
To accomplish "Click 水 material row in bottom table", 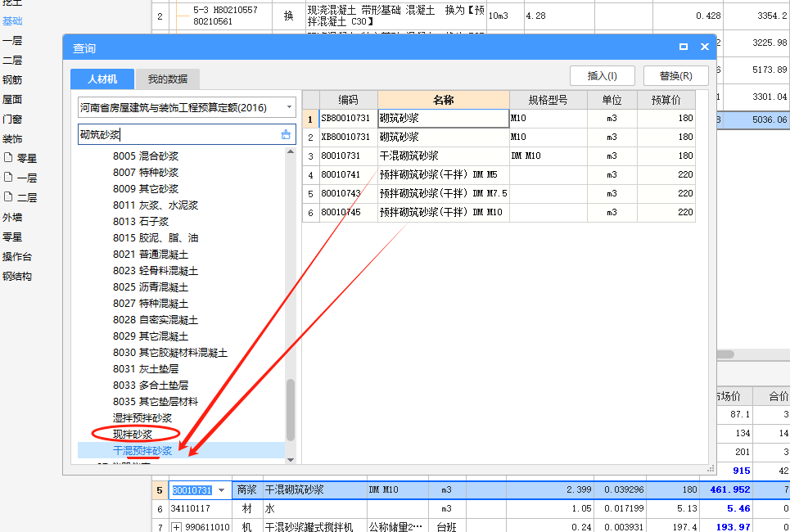I will [x=471, y=509].
